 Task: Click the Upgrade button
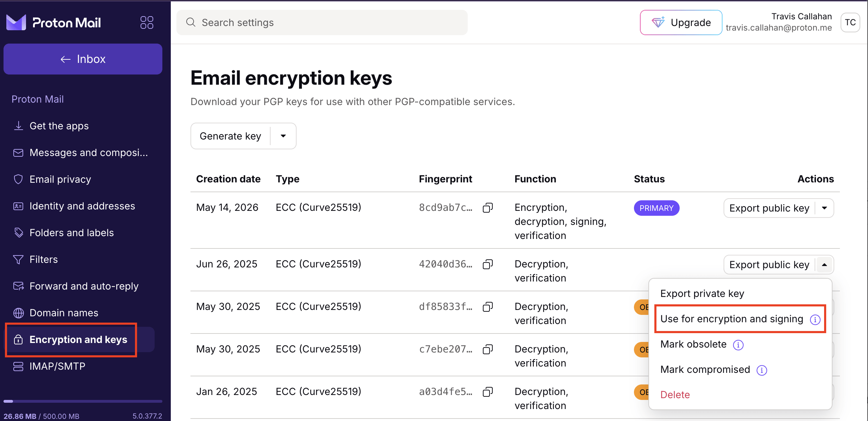[x=681, y=22]
